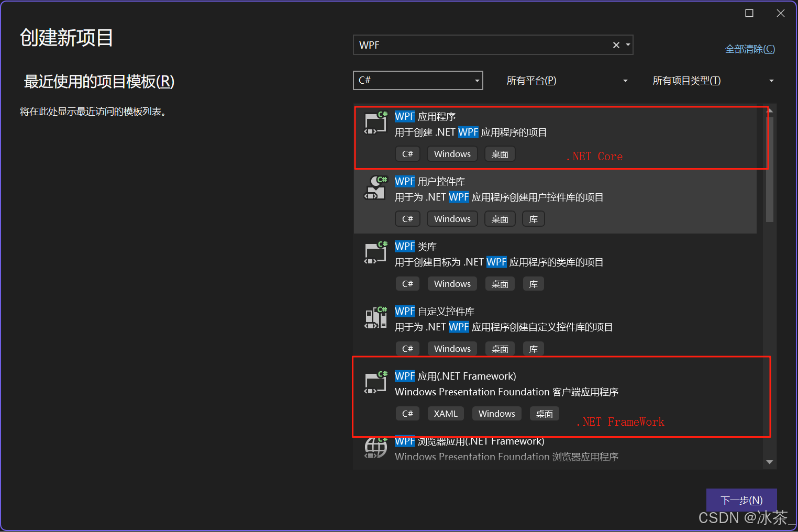Click the 最近使用的项目模板 heading
Viewport: 798px width, 532px height.
point(99,82)
